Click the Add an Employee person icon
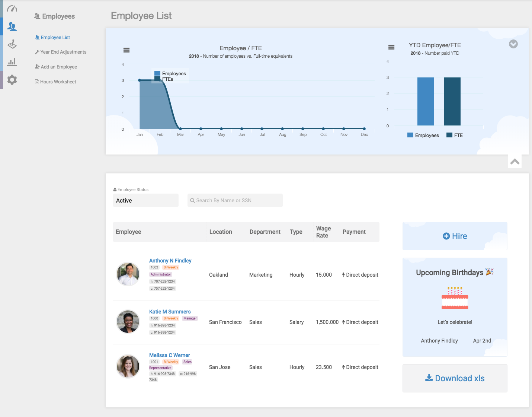The height and width of the screenshot is (417, 532). [36, 66]
